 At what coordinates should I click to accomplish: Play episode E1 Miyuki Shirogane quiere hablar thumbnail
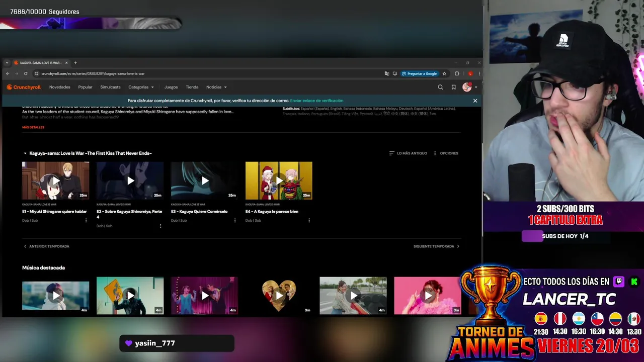point(55,180)
